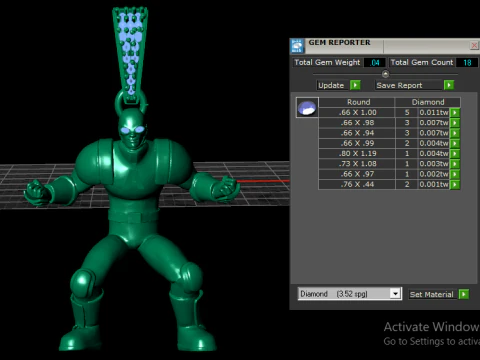The height and width of the screenshot is (360, 480).
Task: Click the 0.003tw weight cell
Action: tap(434, 164)
